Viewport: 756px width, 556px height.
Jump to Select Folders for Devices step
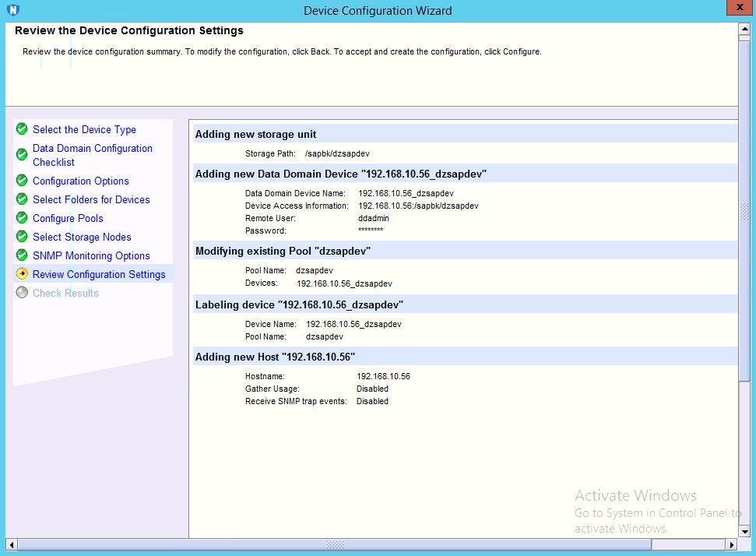pyautogui.click(x=91, y=200)
